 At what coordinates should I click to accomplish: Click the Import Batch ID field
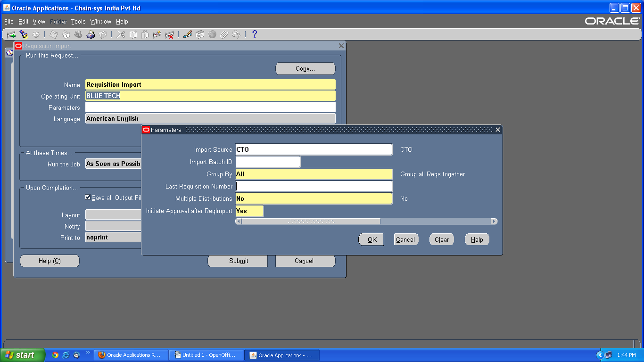[268, 162]
